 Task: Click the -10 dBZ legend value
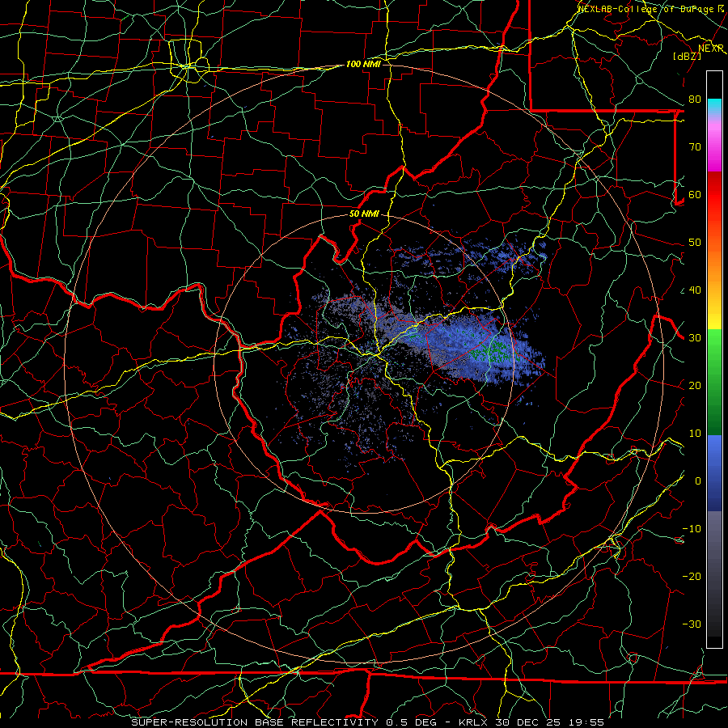coord(692,529)
